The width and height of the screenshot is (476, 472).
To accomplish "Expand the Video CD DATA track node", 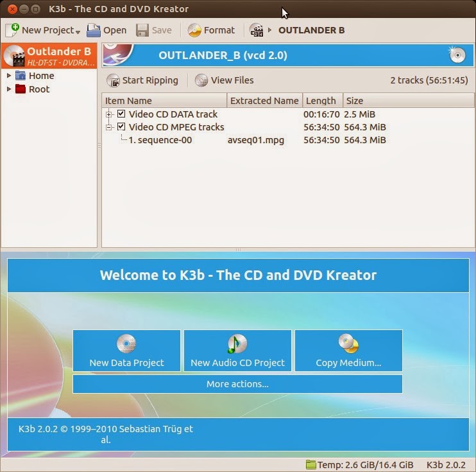I will pos(108,114).
